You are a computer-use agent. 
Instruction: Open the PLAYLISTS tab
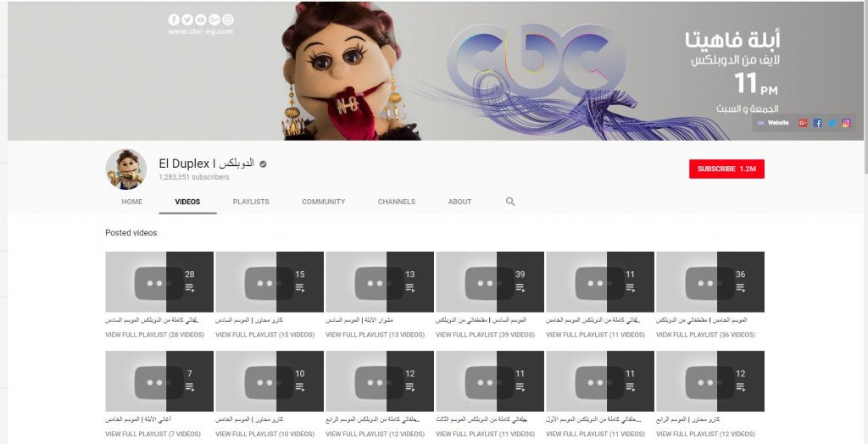(x=251, y=202)
